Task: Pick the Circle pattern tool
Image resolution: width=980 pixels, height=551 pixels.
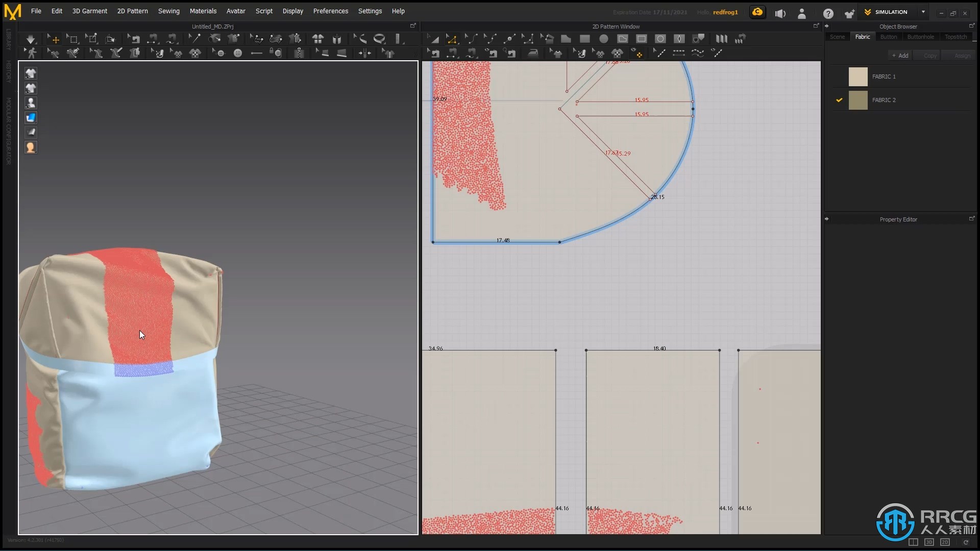Action: (x=604, y=39)
